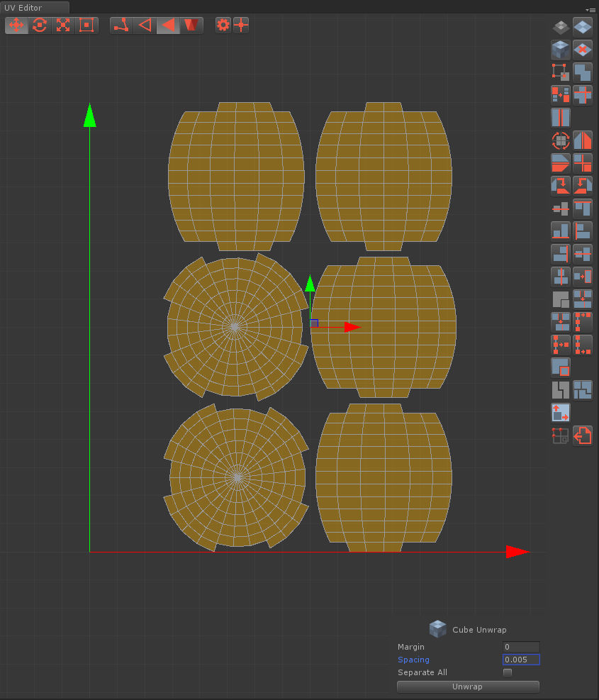This screenshot has height=700, width=599.
Task: Switch to vertex selection mode
Action: (121, 25)
